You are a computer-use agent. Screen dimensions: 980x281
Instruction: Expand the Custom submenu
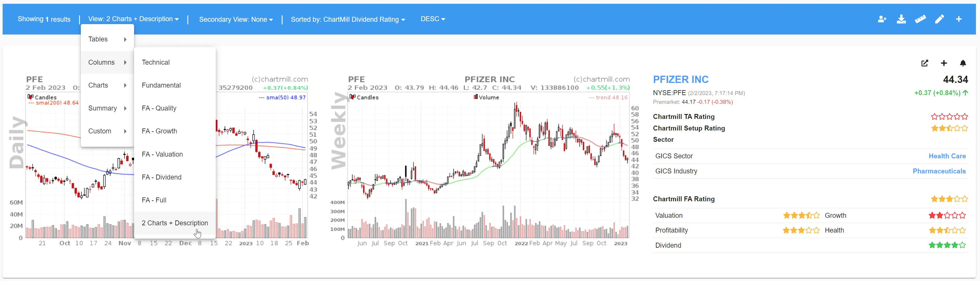tap(107, 131)
